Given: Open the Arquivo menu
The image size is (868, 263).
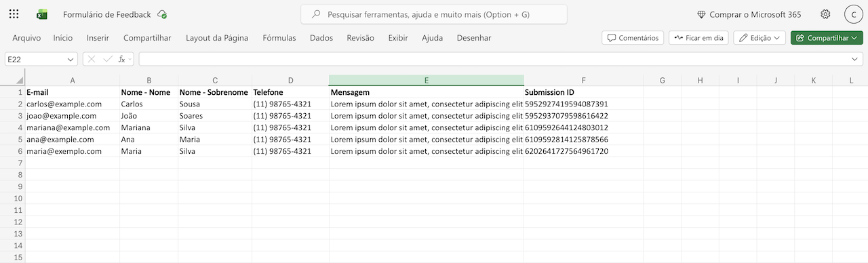Looking at the screenshot, I should pos(26,38).
